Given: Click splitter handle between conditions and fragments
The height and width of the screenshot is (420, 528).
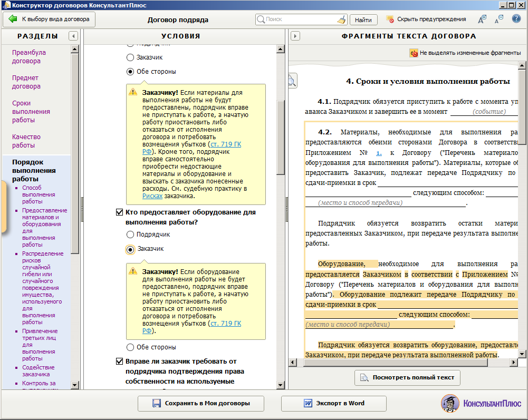Looking at the screenshot, I should click(287, 209).
